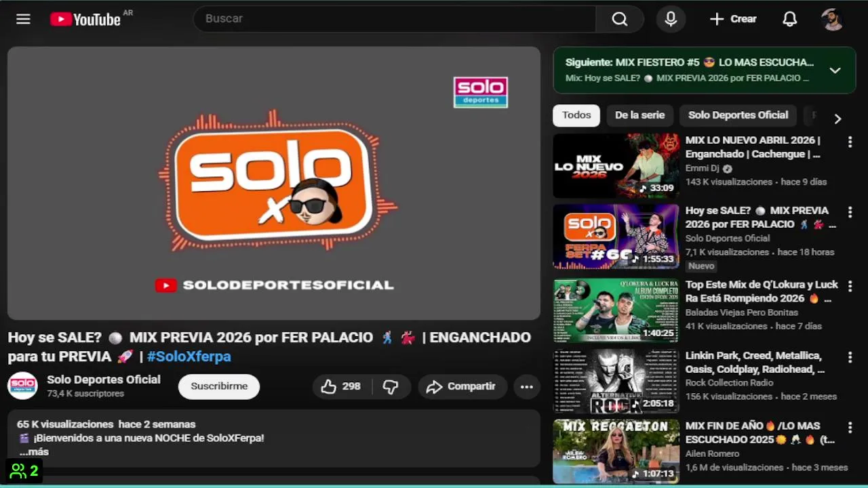
Task: Expand description with ...más
Action: pos(34,452)
